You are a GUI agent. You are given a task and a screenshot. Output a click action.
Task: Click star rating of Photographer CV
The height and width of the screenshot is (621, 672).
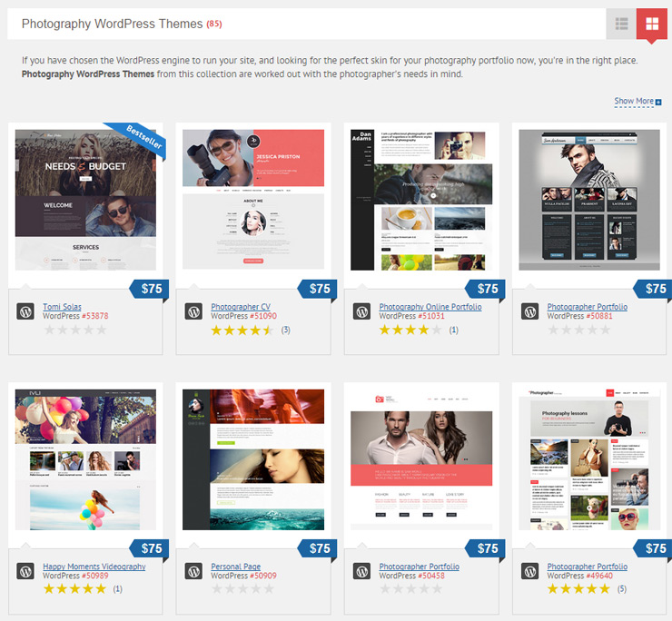pyautogui.click(x=242, y=330)
